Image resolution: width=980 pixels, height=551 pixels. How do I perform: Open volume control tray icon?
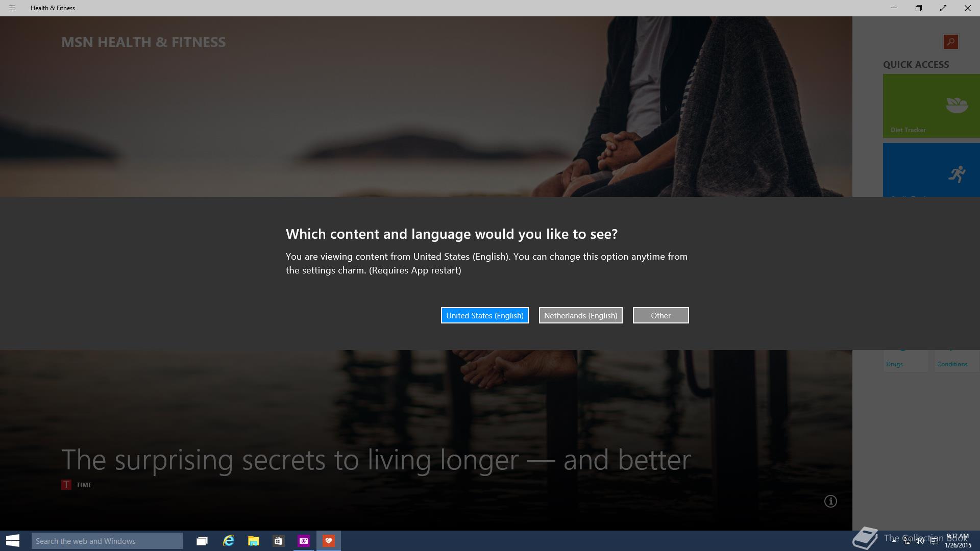coord(920,541)
